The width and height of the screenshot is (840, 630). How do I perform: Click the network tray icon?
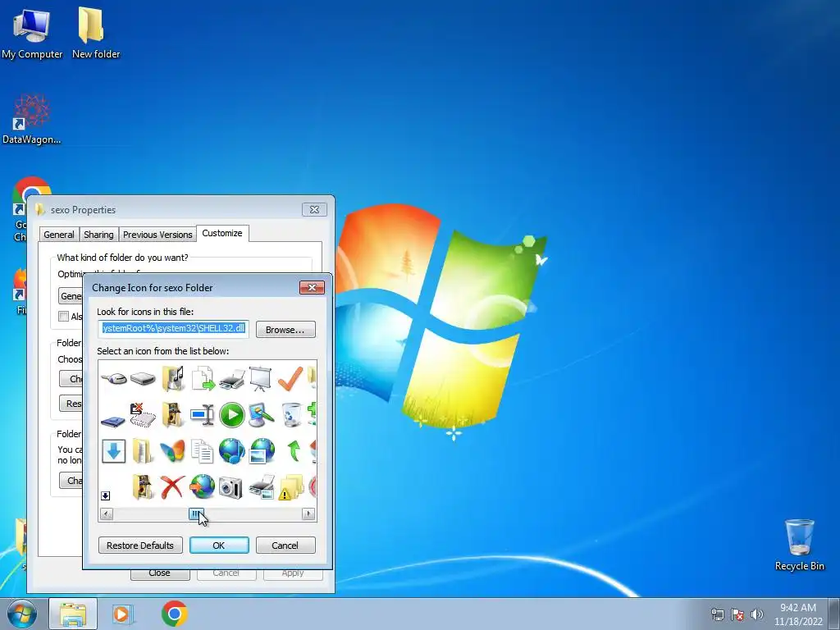[x=717, y=614]
